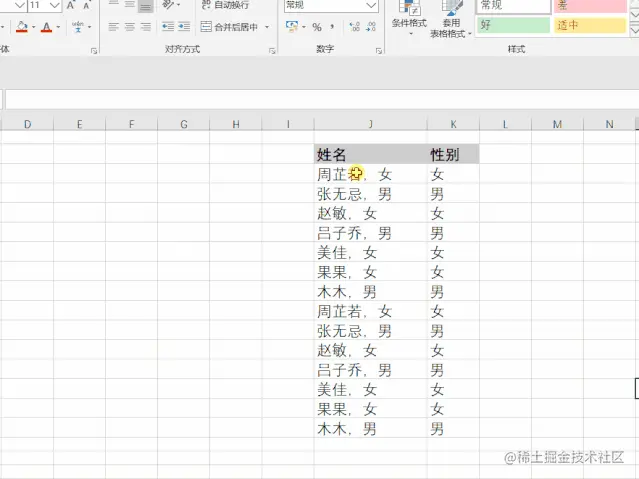Expand the fill color dropdown arrow
This screenshot has width=639, height=479.
tap(33, 27)
